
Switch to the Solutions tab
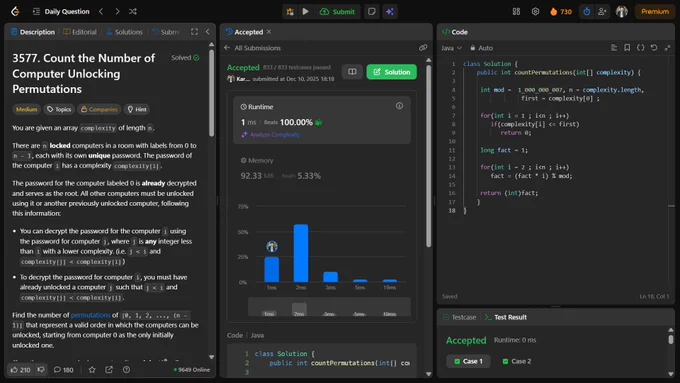(x=124, y=32)
